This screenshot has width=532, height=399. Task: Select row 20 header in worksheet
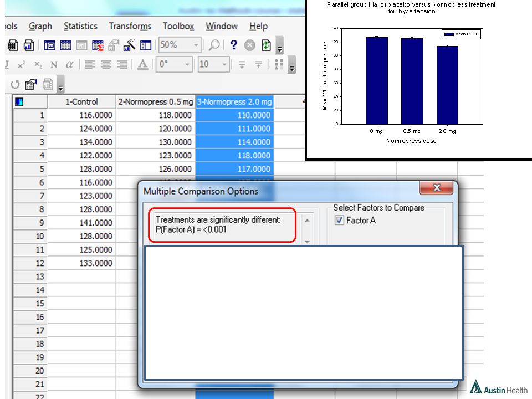coord(30,371)
